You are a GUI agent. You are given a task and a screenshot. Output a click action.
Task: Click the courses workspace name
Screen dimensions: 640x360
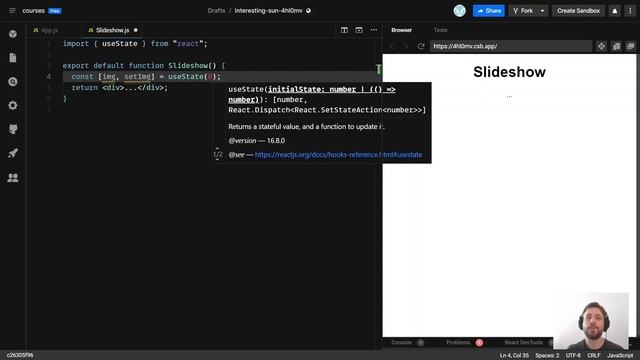pyautogui.click(x=33, y=11)
